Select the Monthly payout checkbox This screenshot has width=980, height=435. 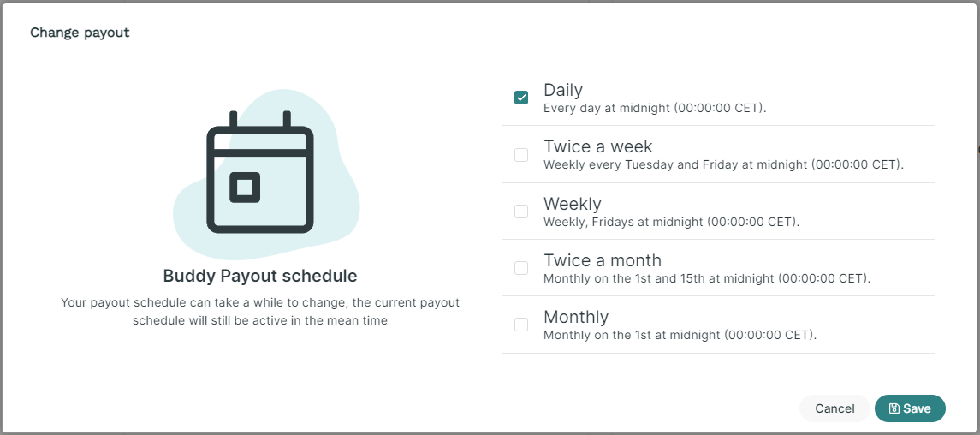[x=521, y=325]
